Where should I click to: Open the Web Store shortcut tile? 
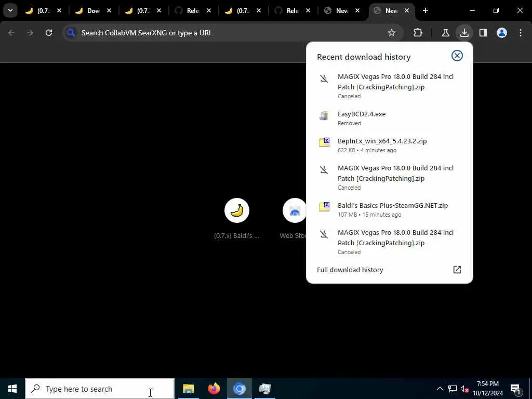[x=295, y=218]
